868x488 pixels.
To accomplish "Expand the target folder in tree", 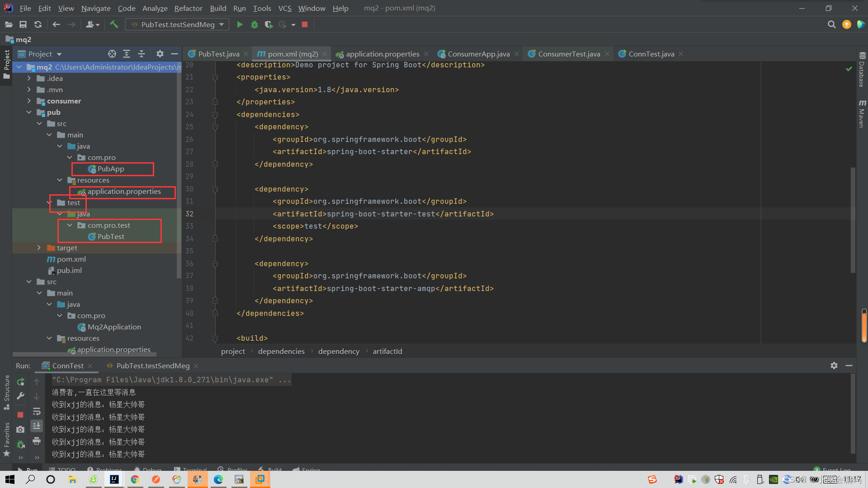I will [x=39, y=248].
